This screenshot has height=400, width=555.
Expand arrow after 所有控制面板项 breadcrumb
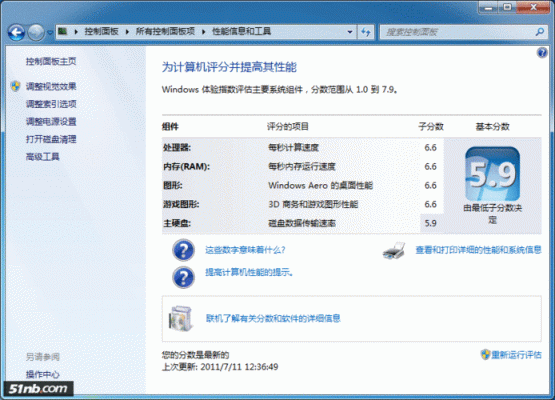point(204,32)
